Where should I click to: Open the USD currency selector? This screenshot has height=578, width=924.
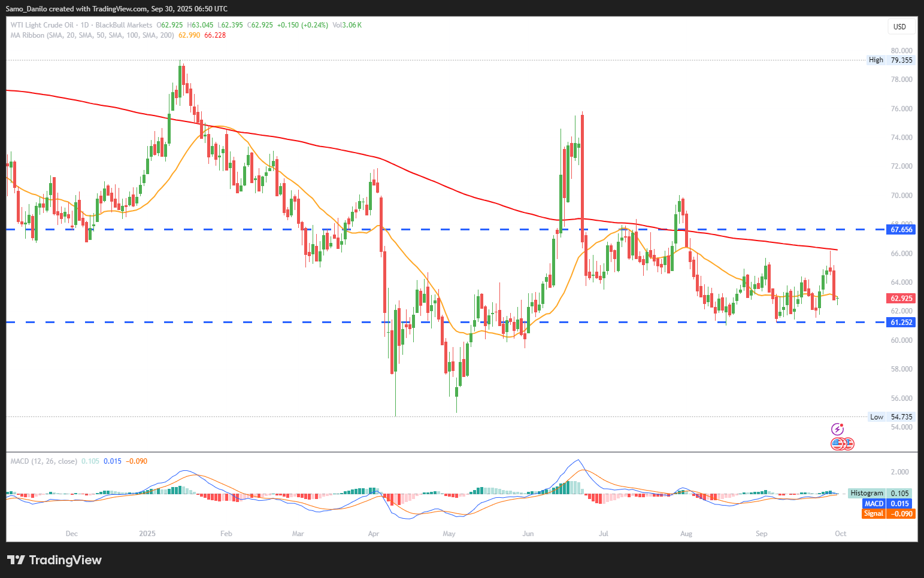click(899, 26)
